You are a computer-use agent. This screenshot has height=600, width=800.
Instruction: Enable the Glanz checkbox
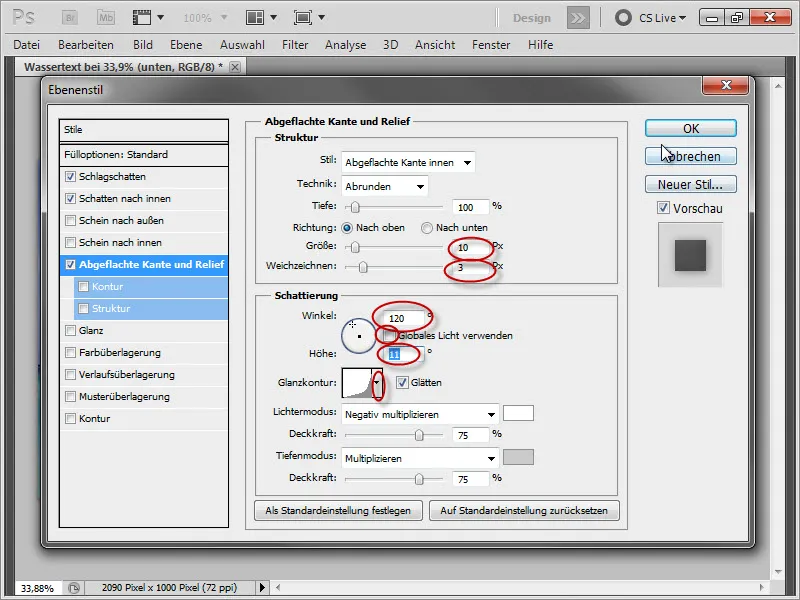[70, 330]
